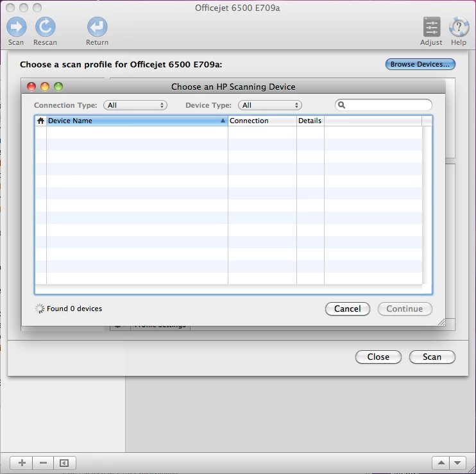The height and width of the screenshot is (474, 476).
Task: Click the Scan button at bottom right
Action: pyautogui.click(x=432, y=357)
